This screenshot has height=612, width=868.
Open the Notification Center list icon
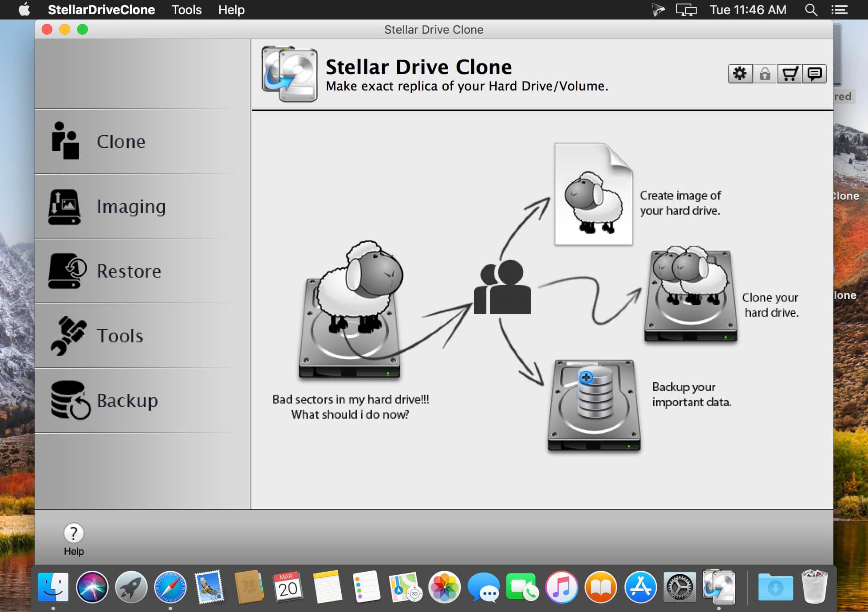pyautogui.click(x=839, y=10)
